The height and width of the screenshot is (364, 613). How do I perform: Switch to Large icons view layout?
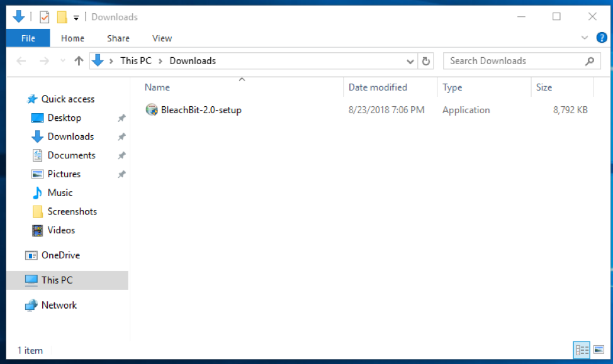point(599,350)
